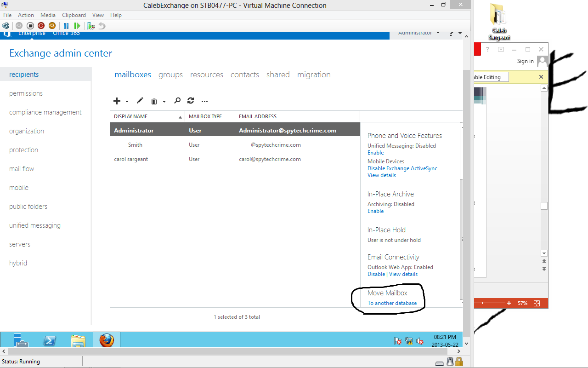This screenshot has height=368, width=588.
Task: Click the Enable Editing button
Action: pyautogui.click(x=491, y=77)
